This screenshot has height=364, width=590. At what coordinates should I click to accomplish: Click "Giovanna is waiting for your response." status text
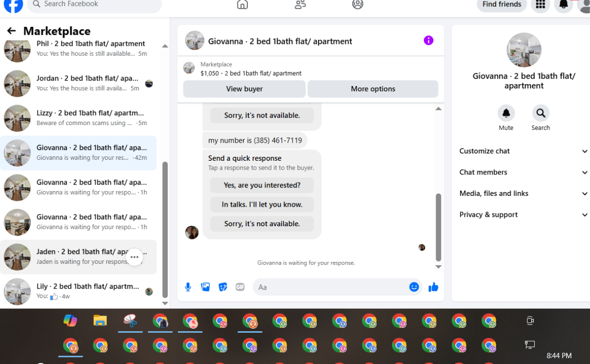coord(306,263)
